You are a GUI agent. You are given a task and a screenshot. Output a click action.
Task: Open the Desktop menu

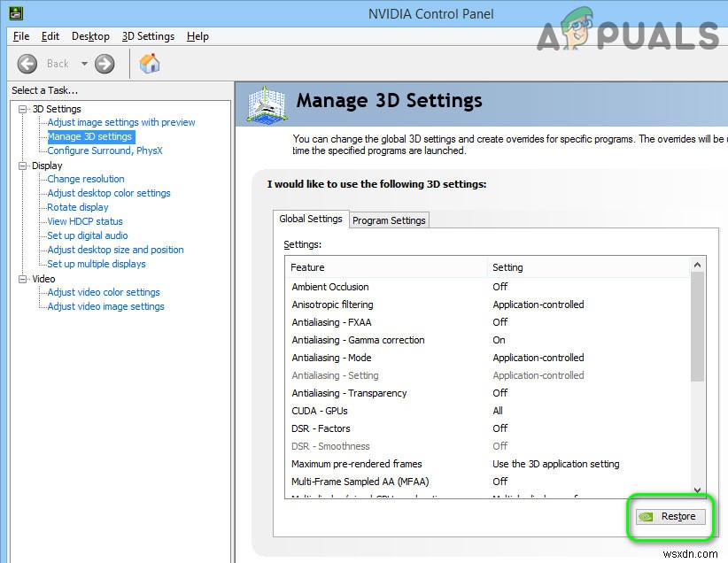pyautogui.click(x=90, y=36)
